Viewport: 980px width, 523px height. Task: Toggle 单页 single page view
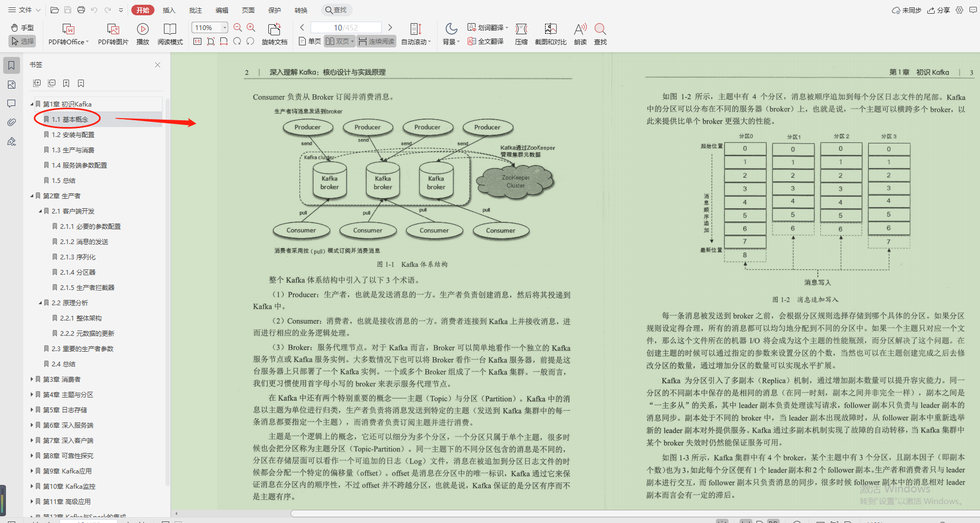click(309, 41)
